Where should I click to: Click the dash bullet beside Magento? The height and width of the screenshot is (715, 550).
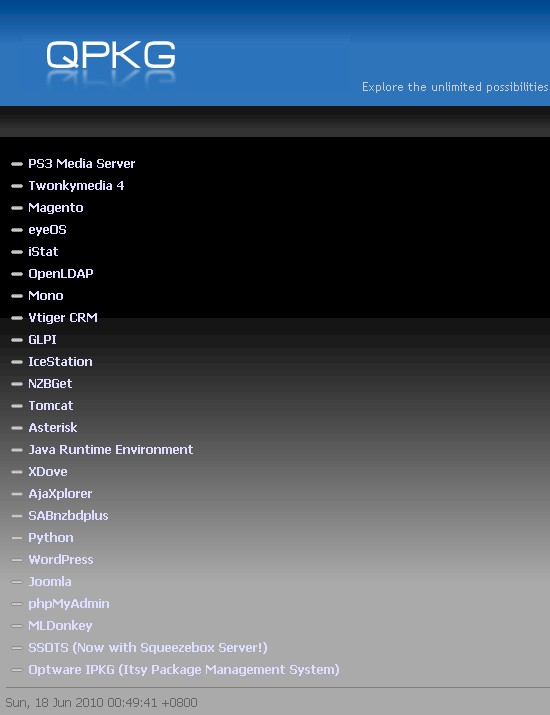[x=17, y=208]
